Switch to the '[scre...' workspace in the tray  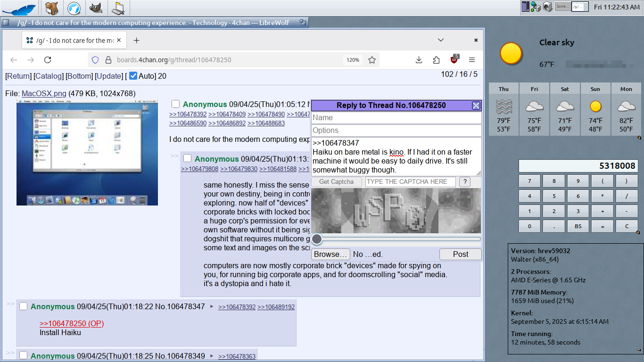click(x=562, y=7)
